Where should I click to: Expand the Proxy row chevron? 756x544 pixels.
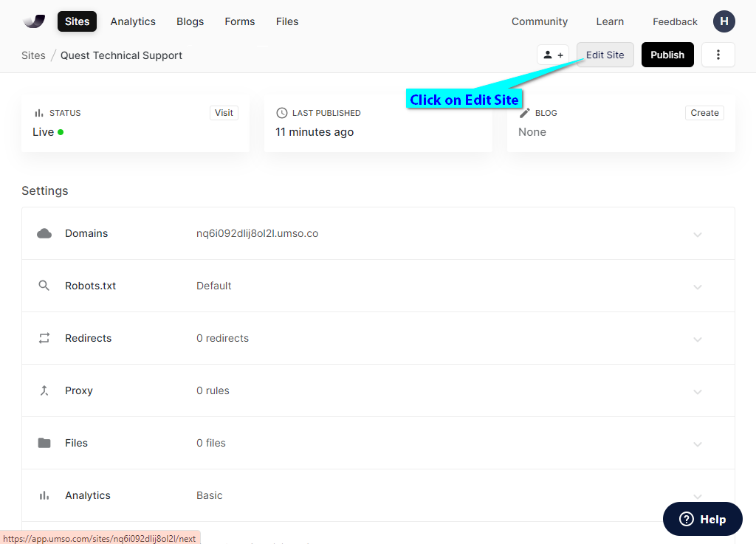(697, 392)
